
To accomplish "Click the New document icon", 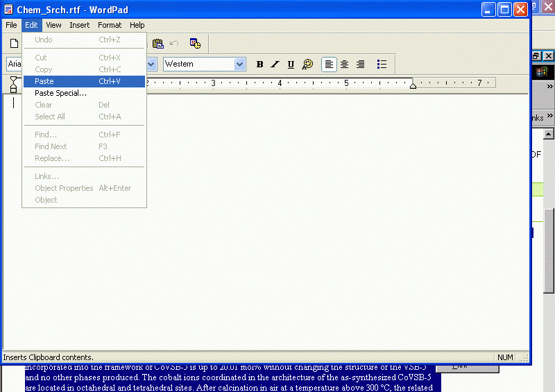I will (x=14, y=44).
